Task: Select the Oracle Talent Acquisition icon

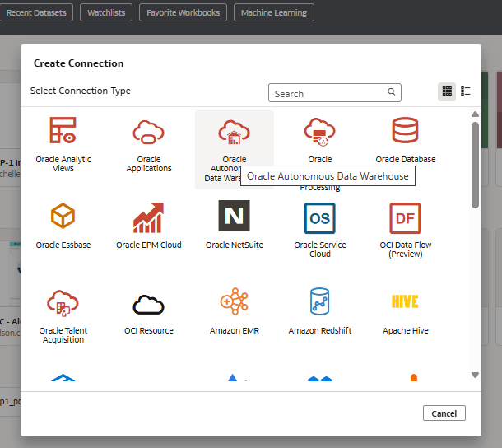Action: pyautogui.click(x=63, y=304)
